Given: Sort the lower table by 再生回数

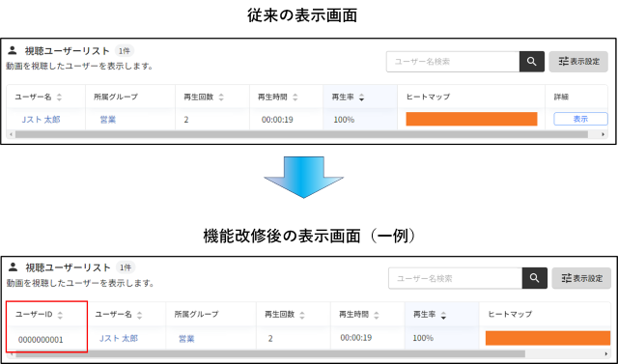Looking at the screenshot, I should coord(302,315).
